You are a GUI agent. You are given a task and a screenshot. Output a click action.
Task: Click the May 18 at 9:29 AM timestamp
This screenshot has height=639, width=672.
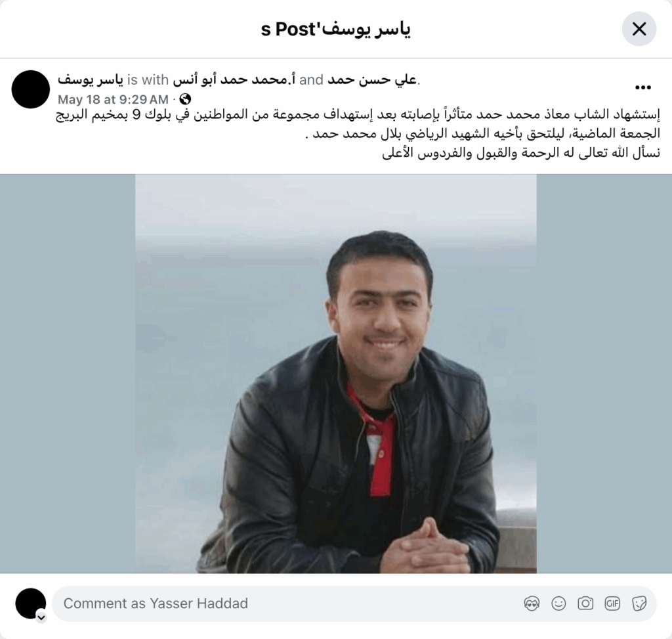pos(113,100)
